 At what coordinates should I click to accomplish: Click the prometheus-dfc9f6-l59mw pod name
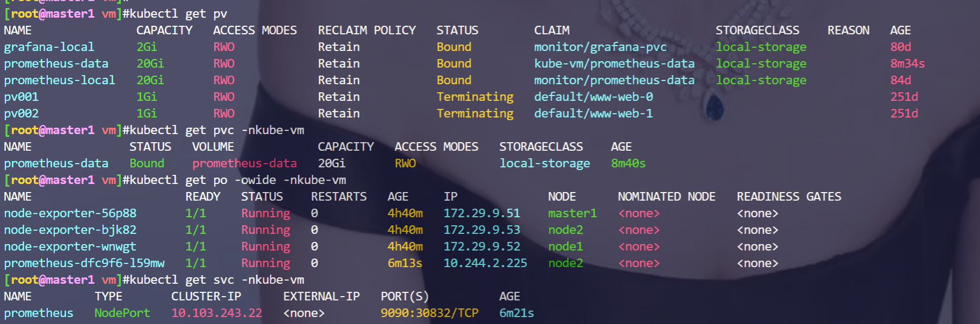tap(84, 263)
